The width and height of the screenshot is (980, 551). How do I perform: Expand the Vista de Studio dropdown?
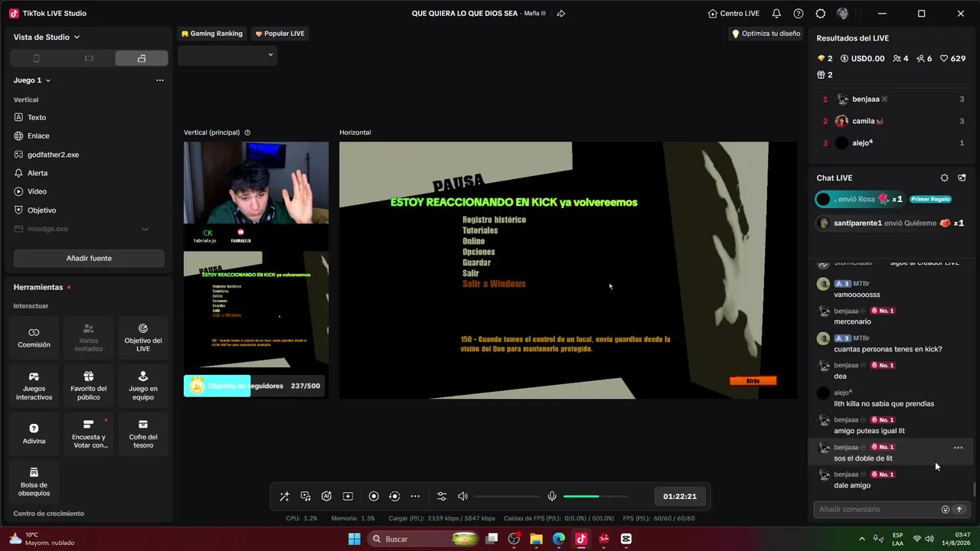tap(47, 37)
